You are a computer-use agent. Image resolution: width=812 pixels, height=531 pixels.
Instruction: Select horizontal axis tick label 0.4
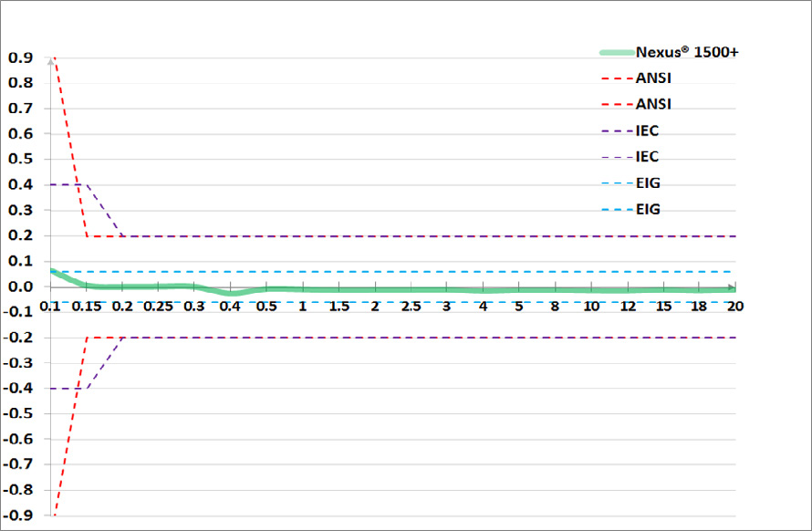coord(231,307)
